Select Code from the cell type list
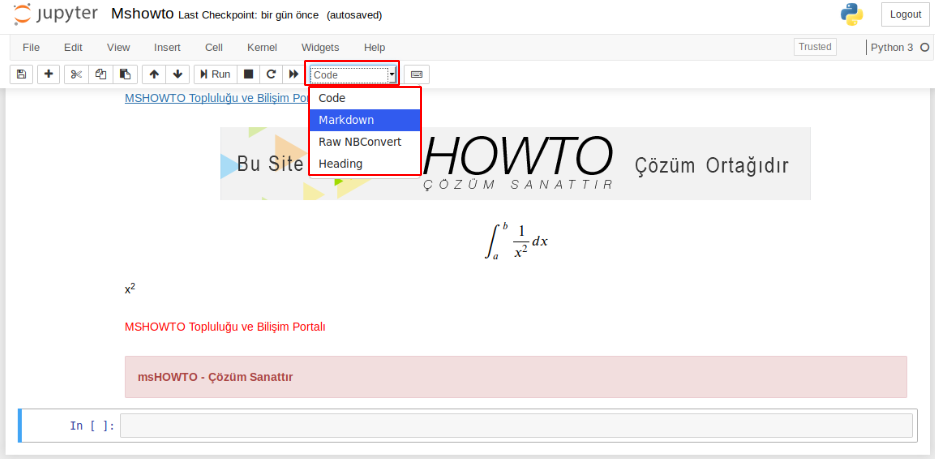935x459 pixels. [x=365, y=98]
